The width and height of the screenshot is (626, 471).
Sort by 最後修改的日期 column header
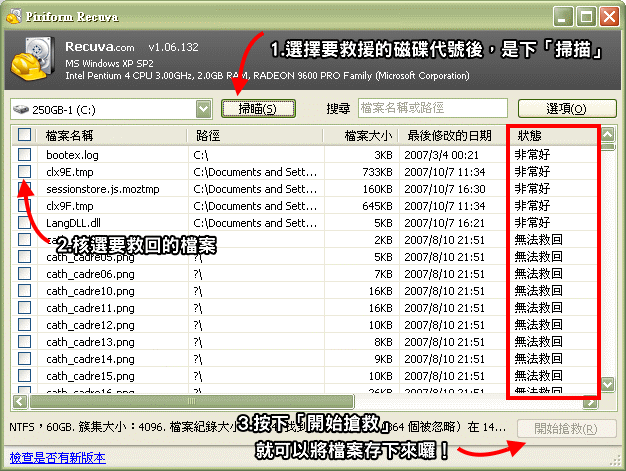click(452, 136)
